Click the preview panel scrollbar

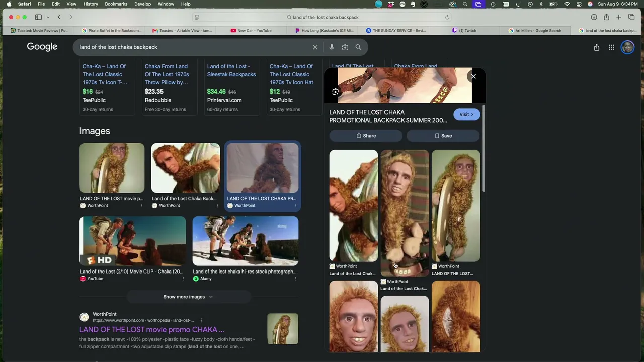tap(484, 148)
